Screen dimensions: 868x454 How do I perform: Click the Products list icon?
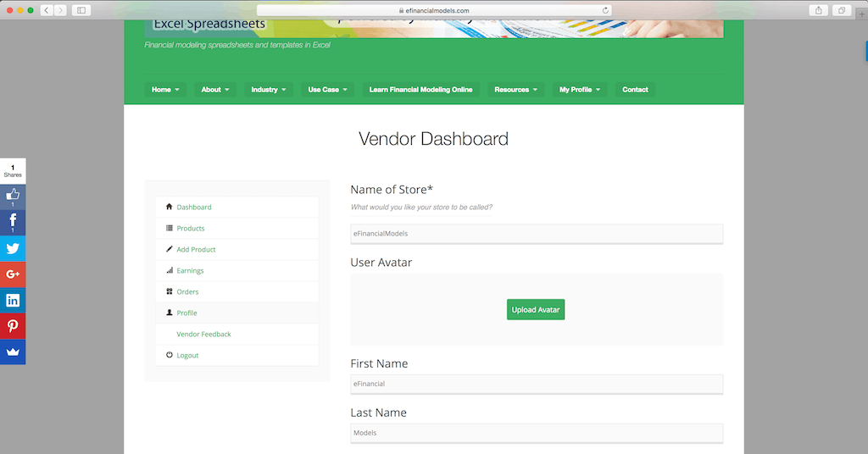[x=170, y=228]
